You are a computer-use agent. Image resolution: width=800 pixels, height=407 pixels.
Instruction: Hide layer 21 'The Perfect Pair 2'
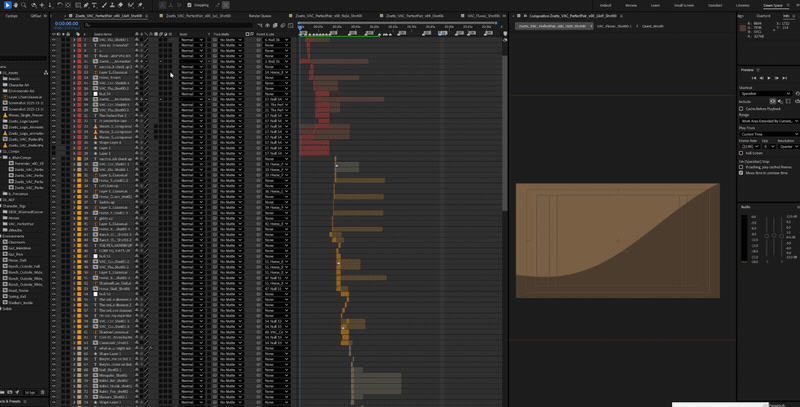coord(54,115)
